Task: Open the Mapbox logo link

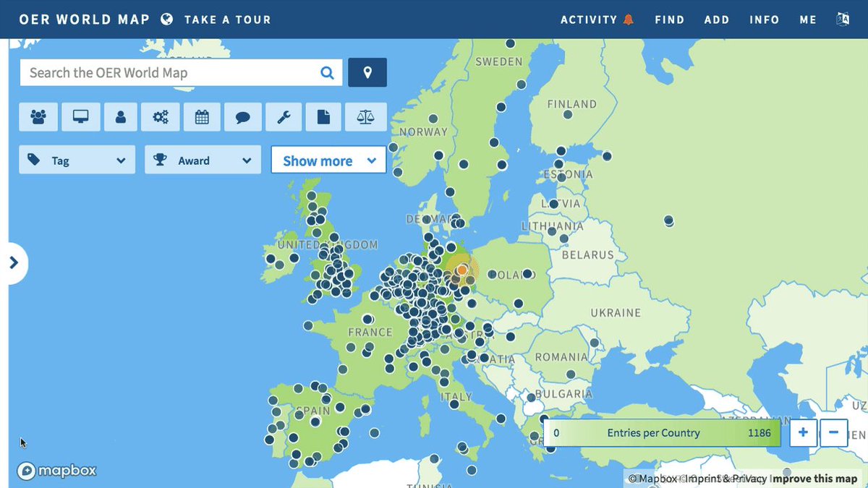Action: (x=56, y=471)
